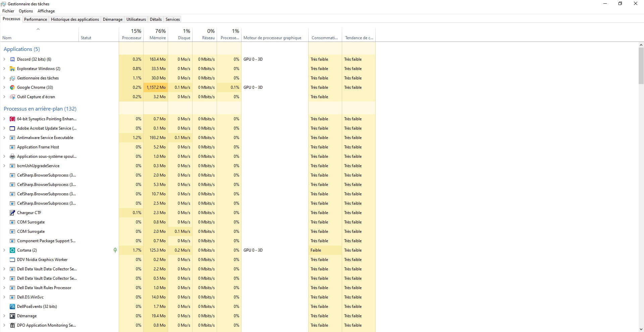This screenshot has height=332, width=644.
Task: Switch to the Performance tab
Action: [x=35, y=19]
